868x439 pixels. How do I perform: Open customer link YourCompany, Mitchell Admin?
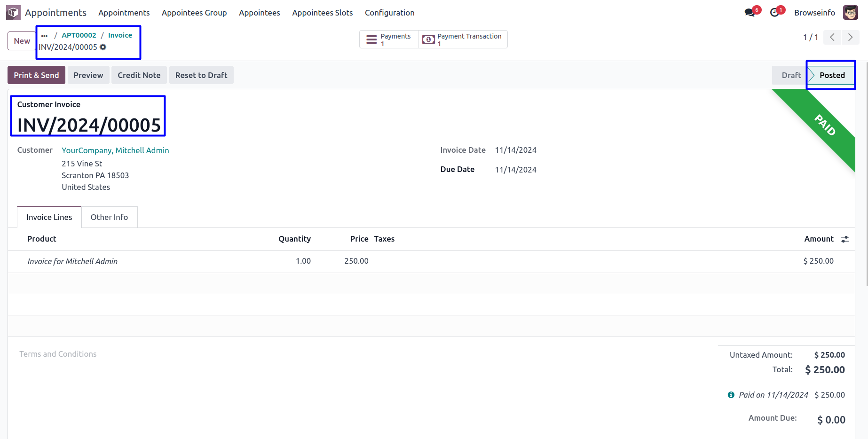tap(115, 150)
